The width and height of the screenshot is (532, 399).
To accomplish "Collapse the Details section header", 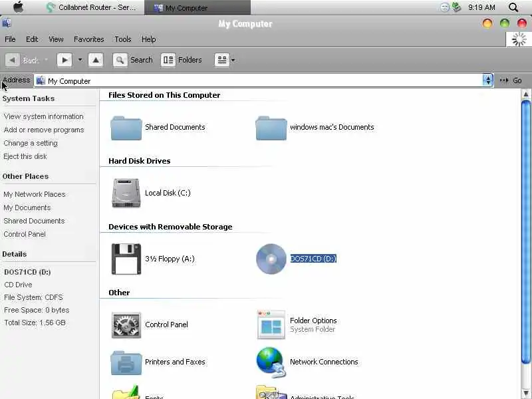I will point(14,254).
